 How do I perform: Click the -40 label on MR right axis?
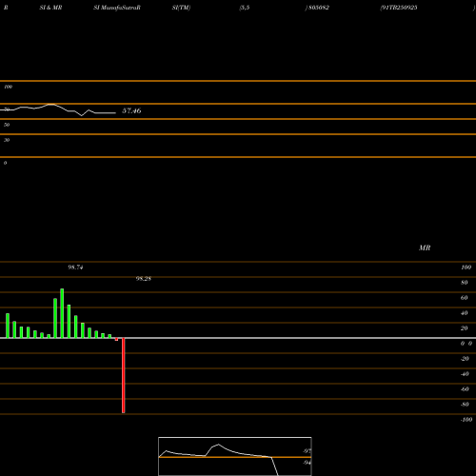pyautogui.click(x=465, y=374)
